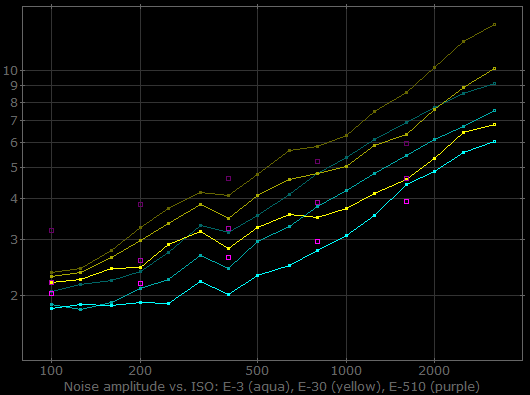Click the y-axis label "3"
Image resolution: width=530 pixels, height=395 pixels.
pyautogui.click(x=14, y=240)
